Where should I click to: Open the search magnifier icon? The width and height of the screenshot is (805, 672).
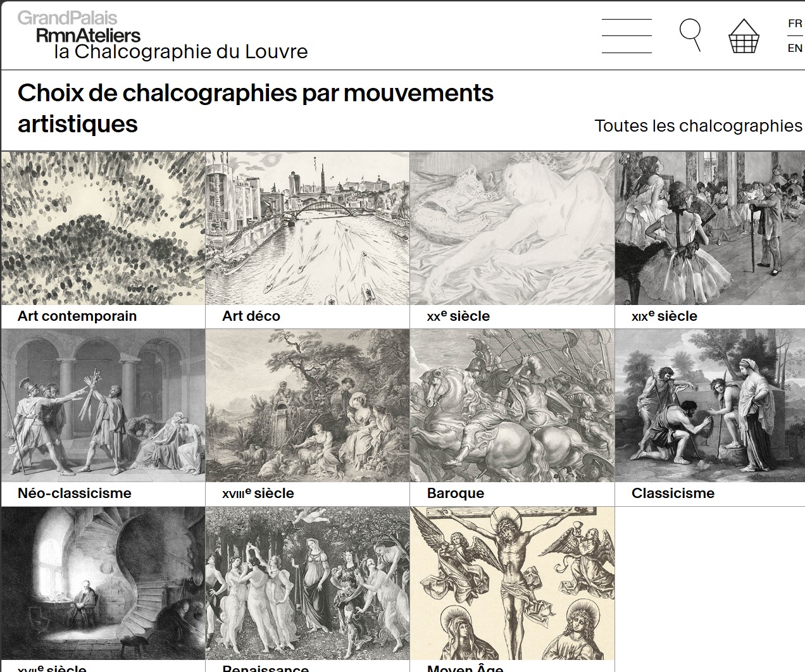coord(690,35)
